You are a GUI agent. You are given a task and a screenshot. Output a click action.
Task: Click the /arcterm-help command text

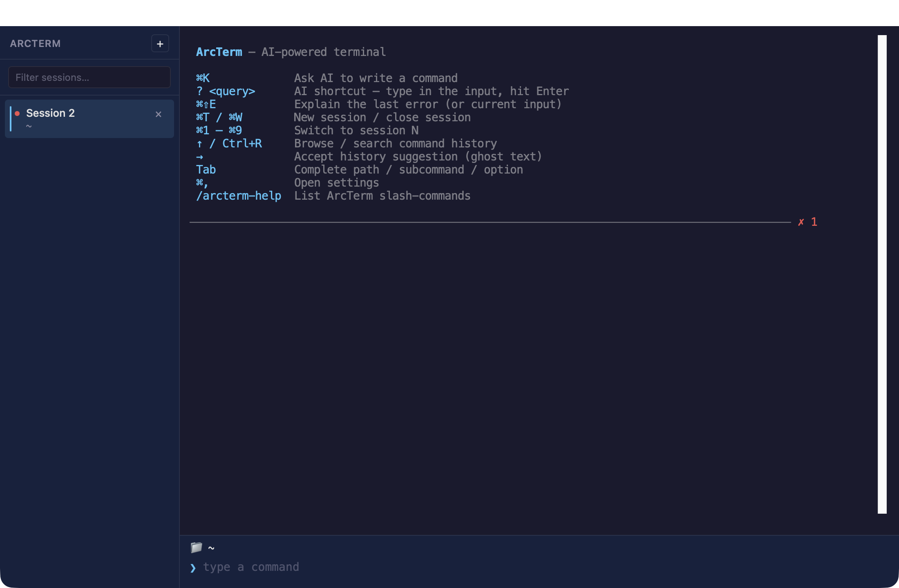click(239, 196)
